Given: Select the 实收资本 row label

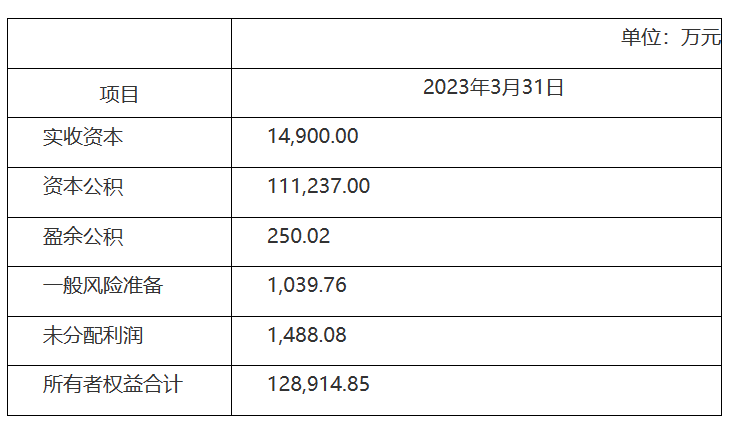Looking at the screenshot, I should click(x=83, y=137).
